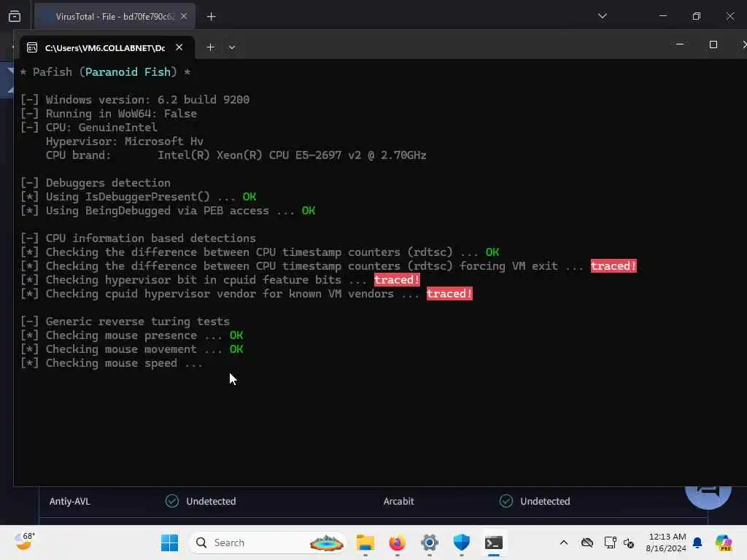Click the CPU brand Intel Xeon line
747x560 pixels.
point(236,155)
